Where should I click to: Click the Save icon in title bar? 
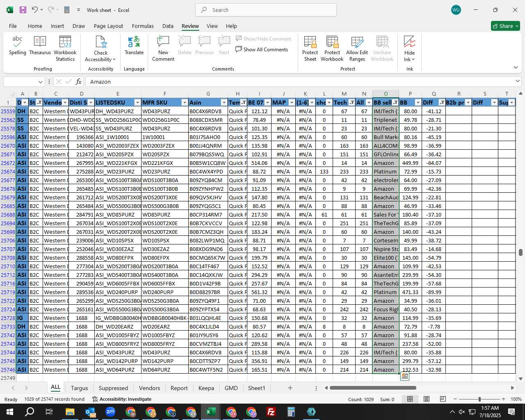tap(23, 10)
